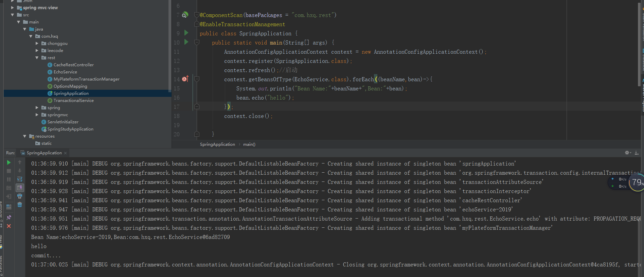Click the fold end marker on line 20
The height and width of the screenshot is (277, 644).
196,134
